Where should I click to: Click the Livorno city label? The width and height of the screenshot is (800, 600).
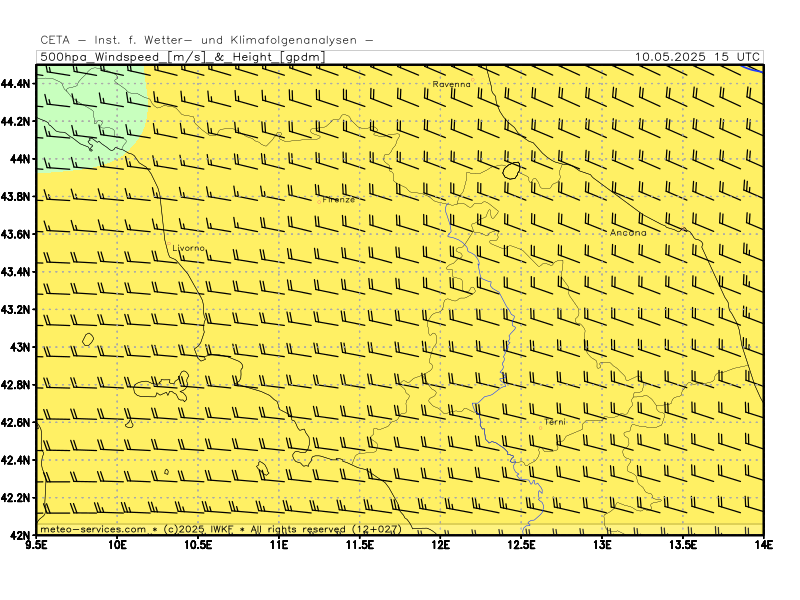[x=188, y=248]
